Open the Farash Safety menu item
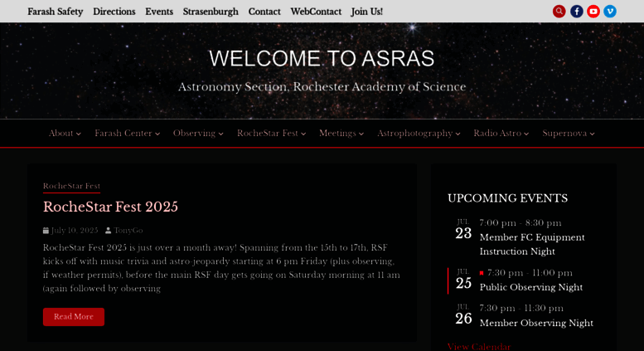644x351 pixels. pos(56,12)
